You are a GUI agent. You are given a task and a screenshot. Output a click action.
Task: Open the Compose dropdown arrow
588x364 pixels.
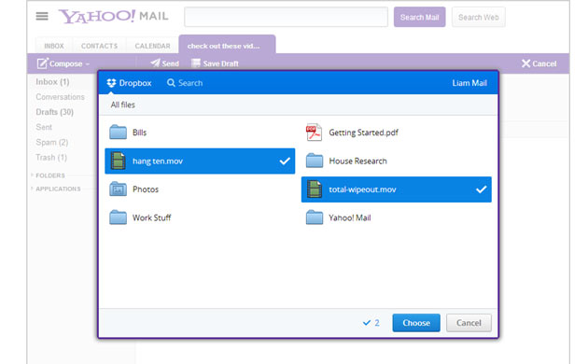tap(88, 64)
